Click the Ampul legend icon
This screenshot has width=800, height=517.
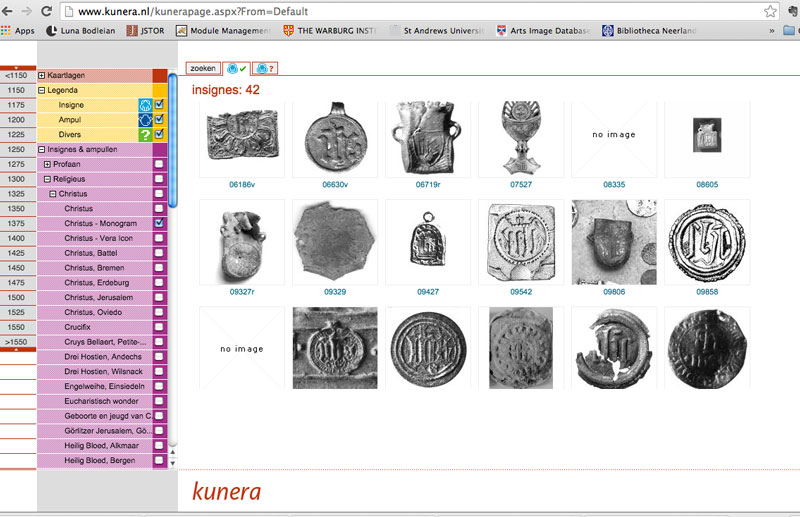coord(144,120)
